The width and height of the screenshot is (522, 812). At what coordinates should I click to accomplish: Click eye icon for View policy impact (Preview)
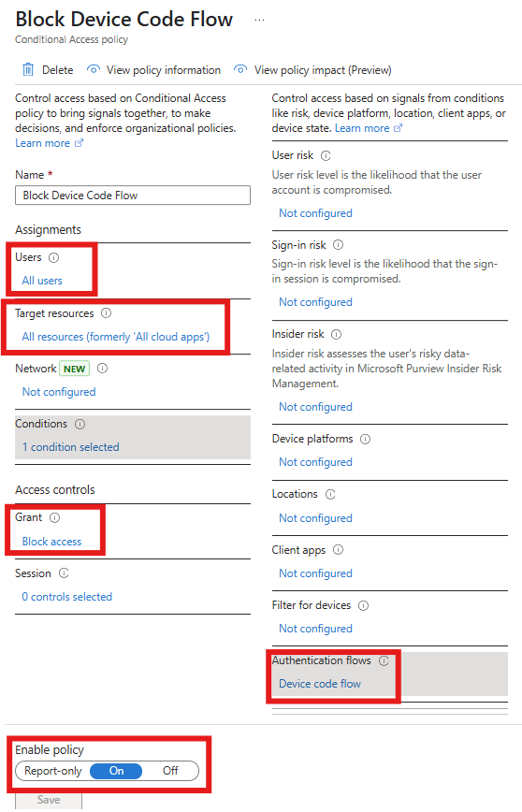point(240,69)
